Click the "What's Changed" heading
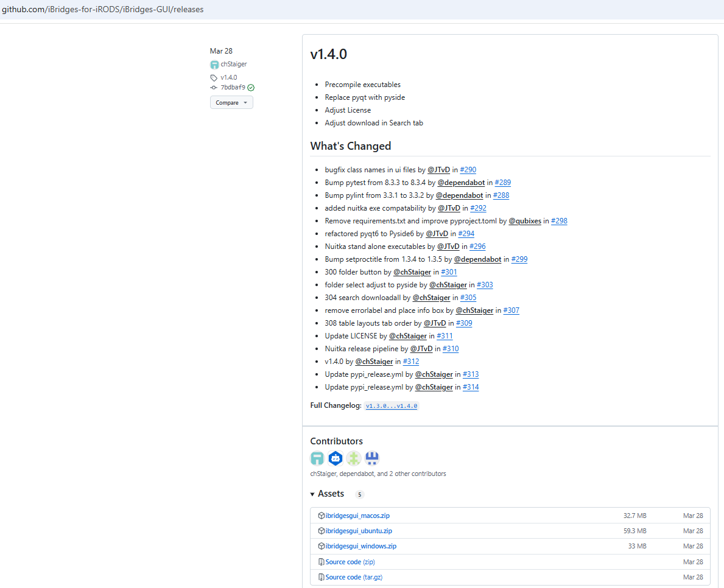Image resolution: width=724 pixels, height=588 pixels. [351, 146]
